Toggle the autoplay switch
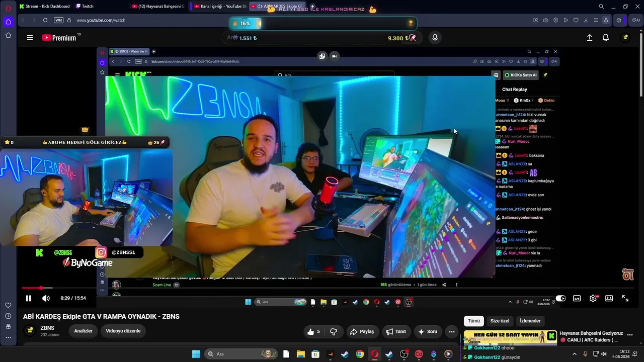The height and width of the screenshot is (362, 644). 560,298
